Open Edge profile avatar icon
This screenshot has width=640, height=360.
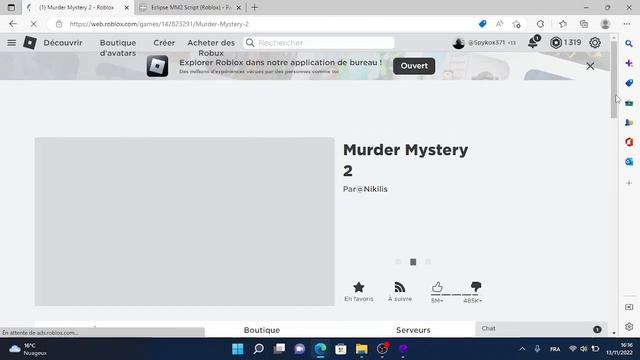(605, 24)
